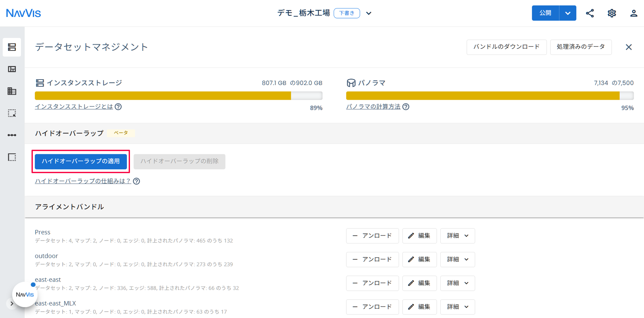The width and height of the screenshot is (644, 318).
Task: Open the floor plan layout sidebar icon
Action: (x=12, y=69)
